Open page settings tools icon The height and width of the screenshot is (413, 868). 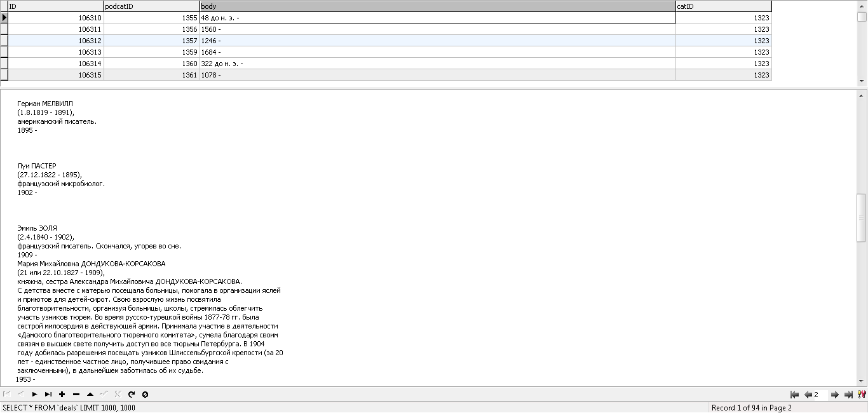[862, 395]
